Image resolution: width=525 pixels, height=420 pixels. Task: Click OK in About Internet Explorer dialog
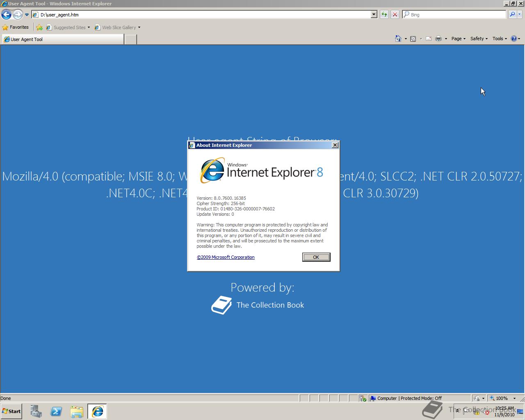316,257
